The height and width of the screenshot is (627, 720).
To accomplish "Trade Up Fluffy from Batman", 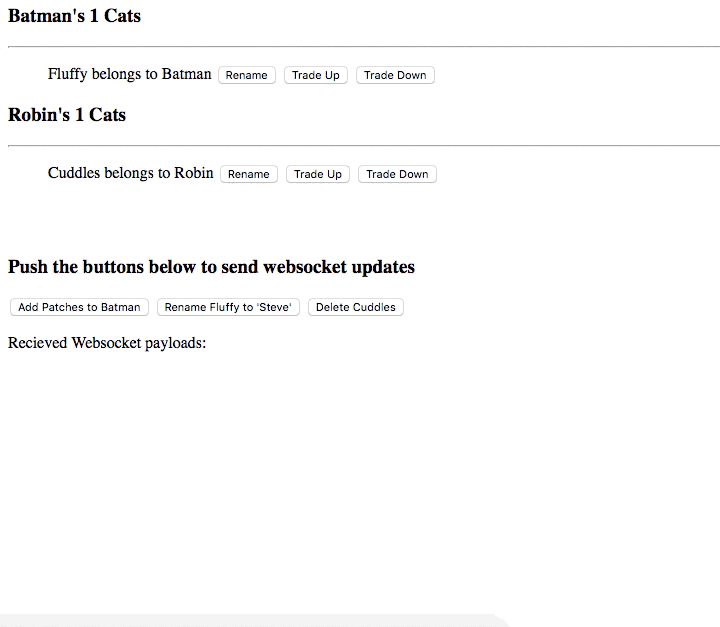I will tap(315, 75).
